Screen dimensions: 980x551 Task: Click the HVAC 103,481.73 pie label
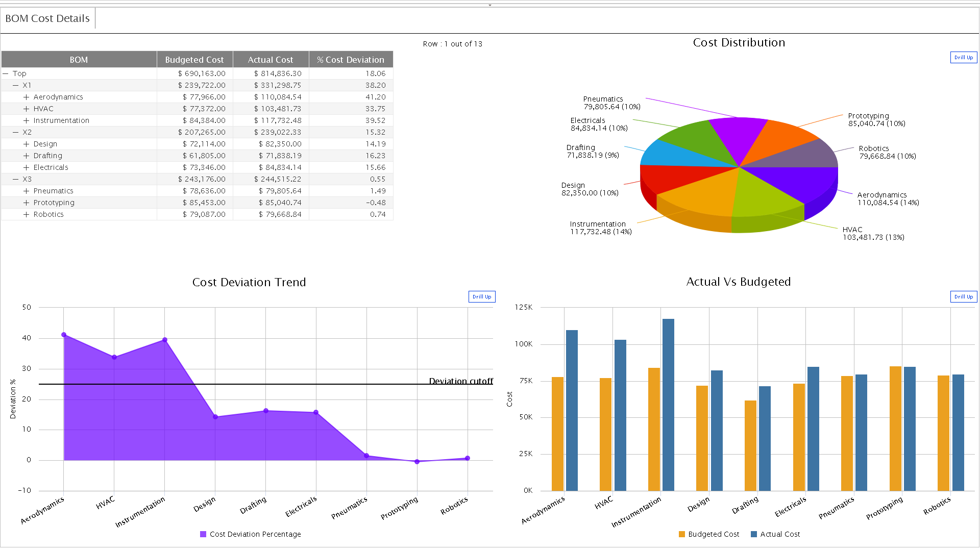[873, 233]
